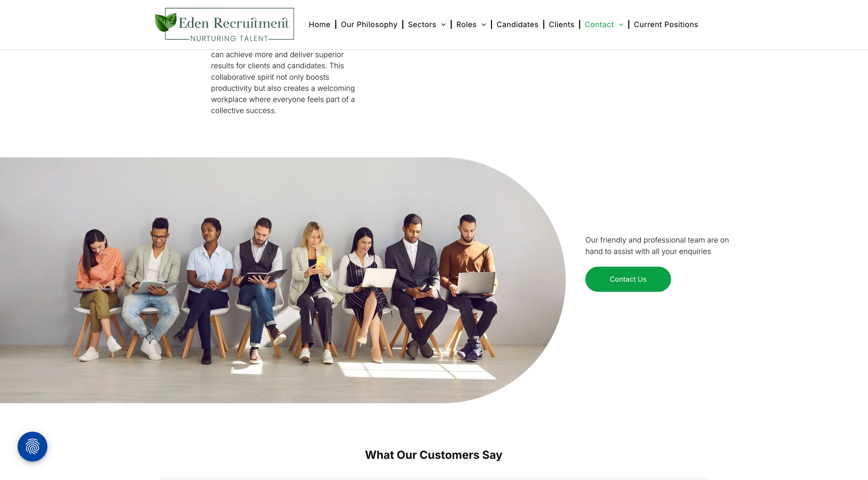Select the Contact menu item

pyautogui.click(x=599, y=24)
